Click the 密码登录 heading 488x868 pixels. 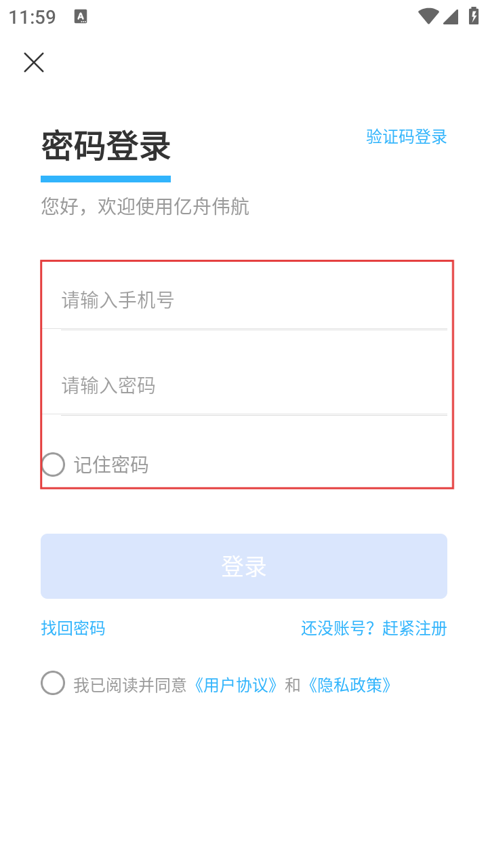point(106,146)
